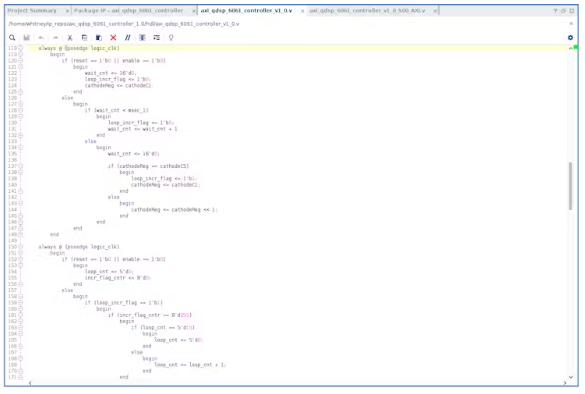The image size is (585, 394).
Task: Close the axi_qdsp_6061_controller_v1_0_S00_AXI.v tab
Action: [x=435, y=11]
